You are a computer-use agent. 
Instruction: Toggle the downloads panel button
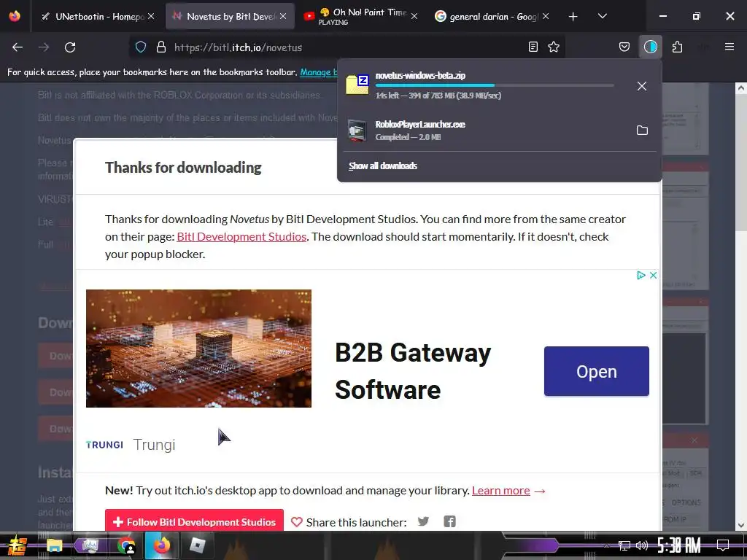(x=650, y=47)
